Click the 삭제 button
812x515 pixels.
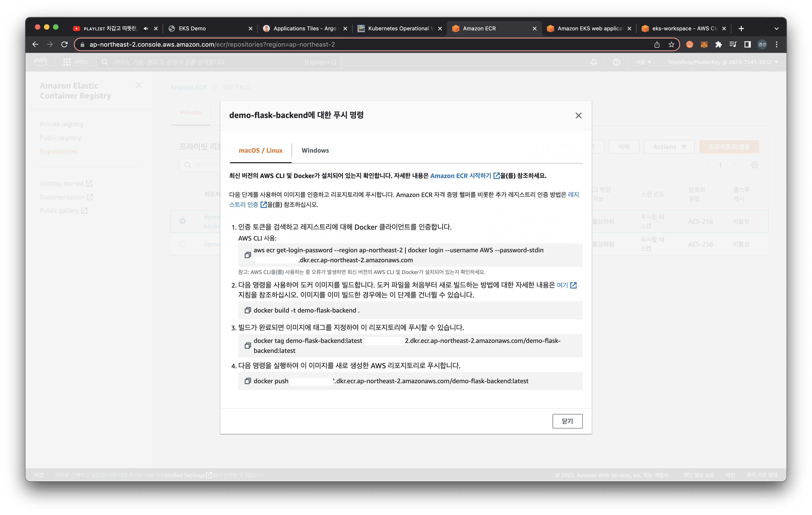pos(624,147)
